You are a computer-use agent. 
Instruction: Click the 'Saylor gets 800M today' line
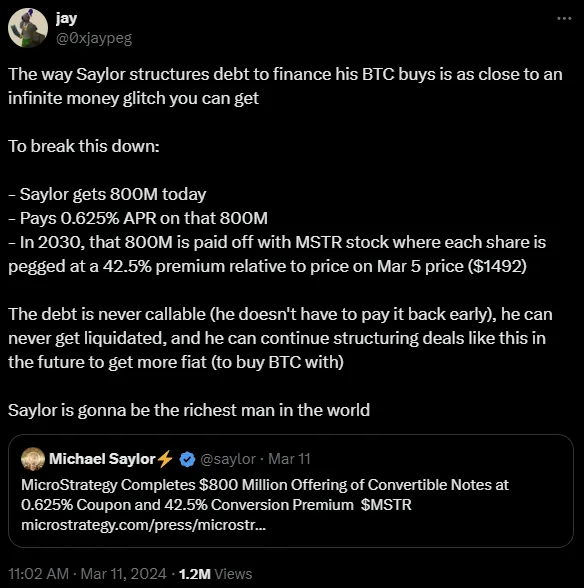point(107,194)
